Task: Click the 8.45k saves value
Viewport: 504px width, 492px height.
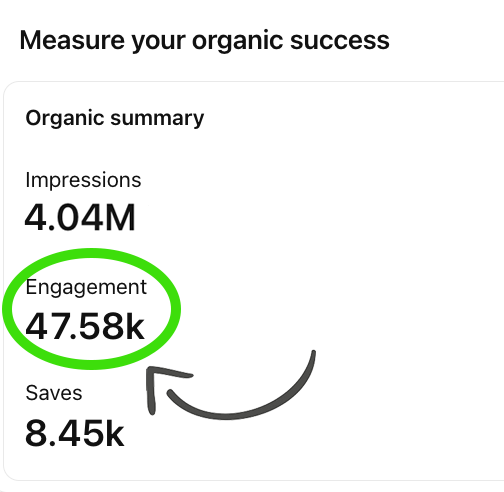Action: pos(74,433)
